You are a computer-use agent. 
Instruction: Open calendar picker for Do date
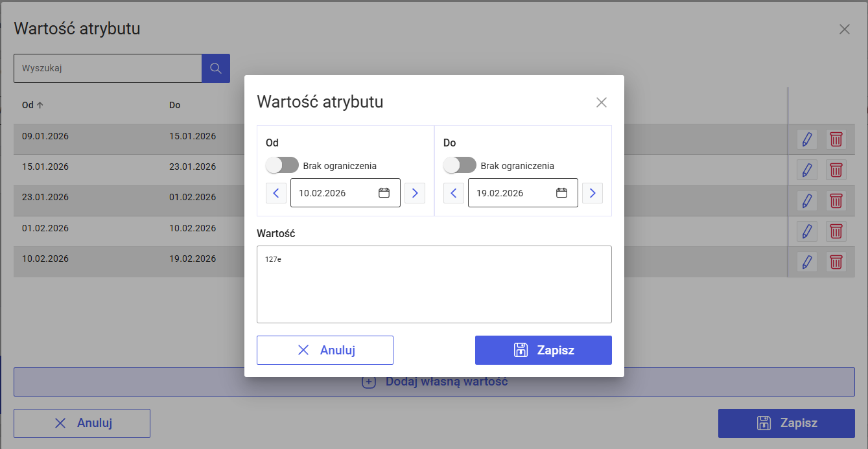pos(561,193)
